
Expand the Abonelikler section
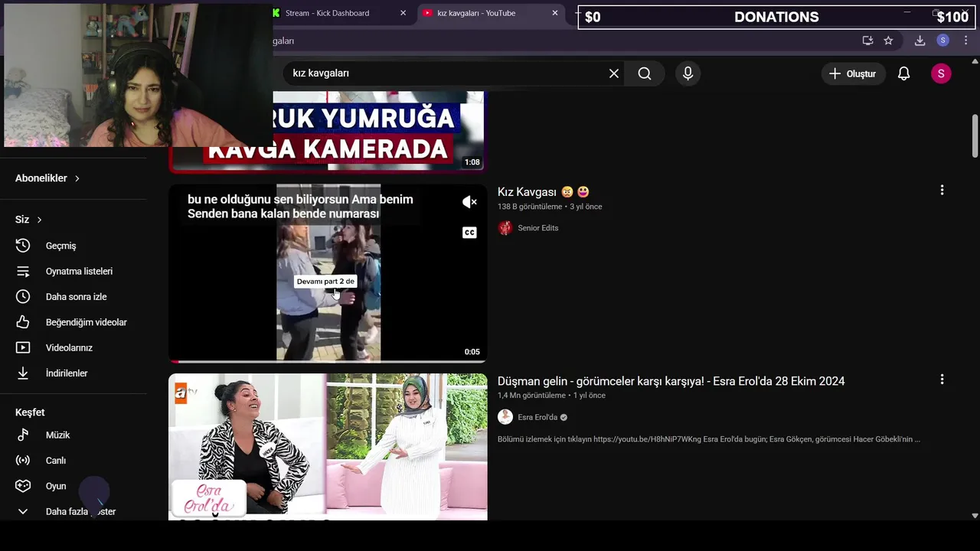47,178
